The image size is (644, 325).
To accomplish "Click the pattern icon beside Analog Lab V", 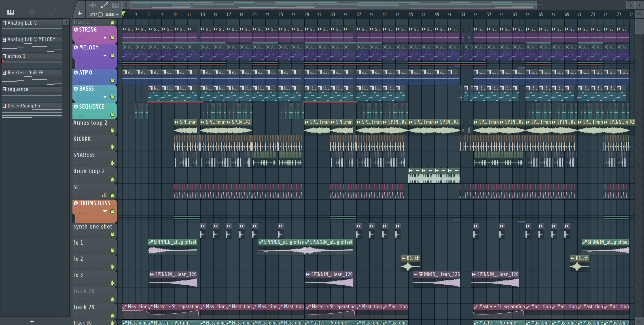I will [4, 23].
